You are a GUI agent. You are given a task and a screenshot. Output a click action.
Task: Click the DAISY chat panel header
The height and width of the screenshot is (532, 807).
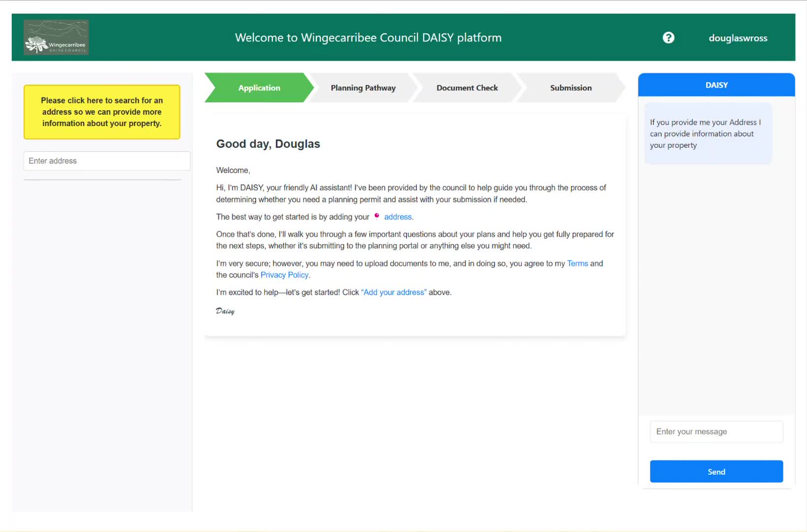[x=716, y=85]
